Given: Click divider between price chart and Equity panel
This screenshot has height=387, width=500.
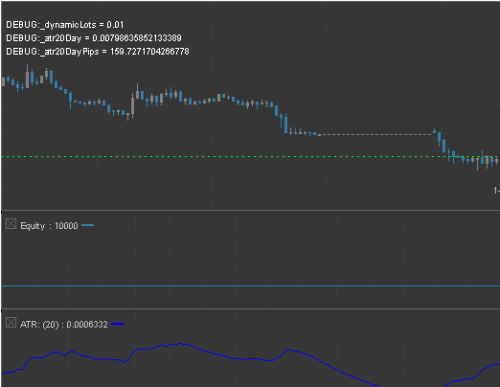Looking at the screenshot, I should point(251,210).
